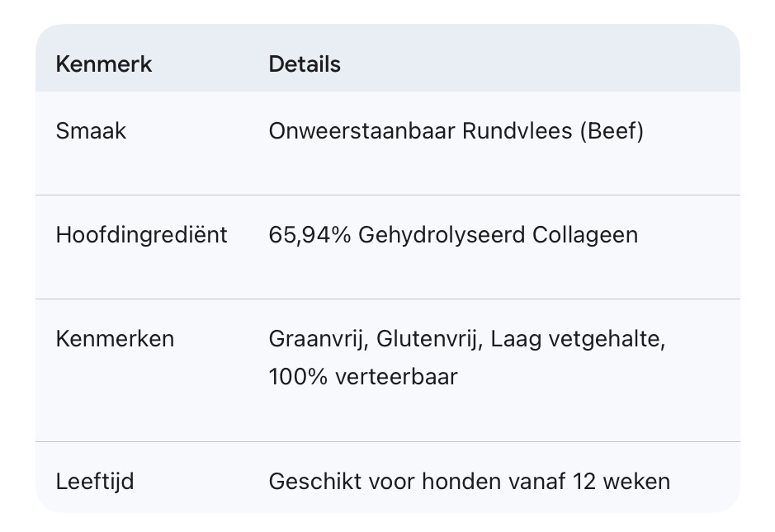Click the "65,94%" percentage value

310,235
